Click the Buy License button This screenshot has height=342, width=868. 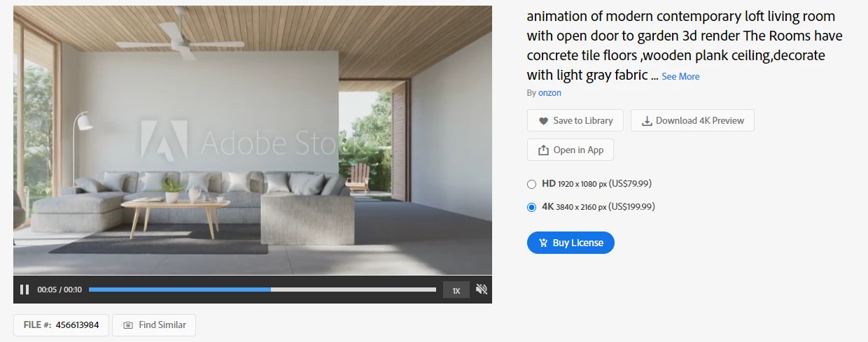pos(570,243)
